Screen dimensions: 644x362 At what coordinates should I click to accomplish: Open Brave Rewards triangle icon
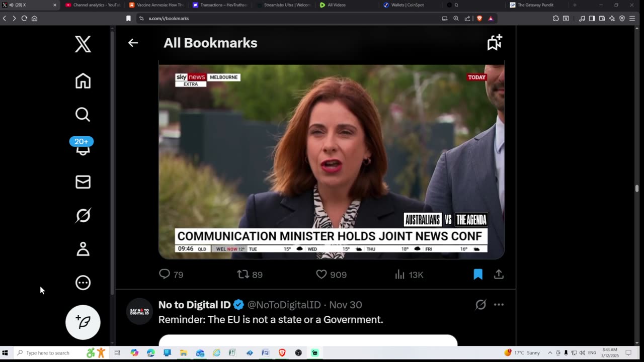pyautogui.click(x=491, y=18)
